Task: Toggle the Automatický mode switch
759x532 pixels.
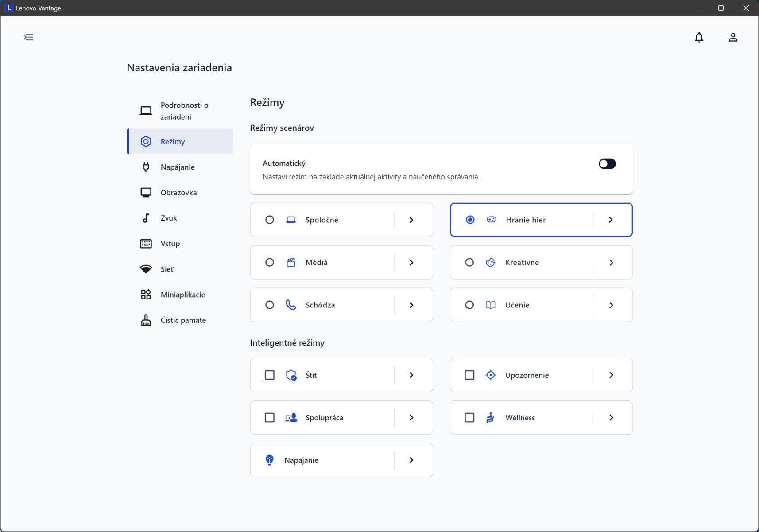Action: [x=607, y=164]
